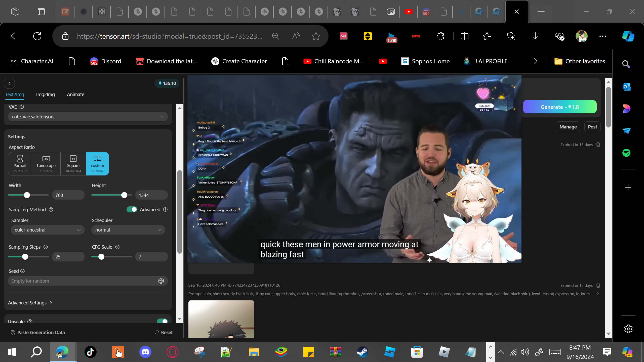This screenshot has height=362, width=644.
Task: Select the Square 1024x1024 aspect ratio
Action: tap(73, 164)
